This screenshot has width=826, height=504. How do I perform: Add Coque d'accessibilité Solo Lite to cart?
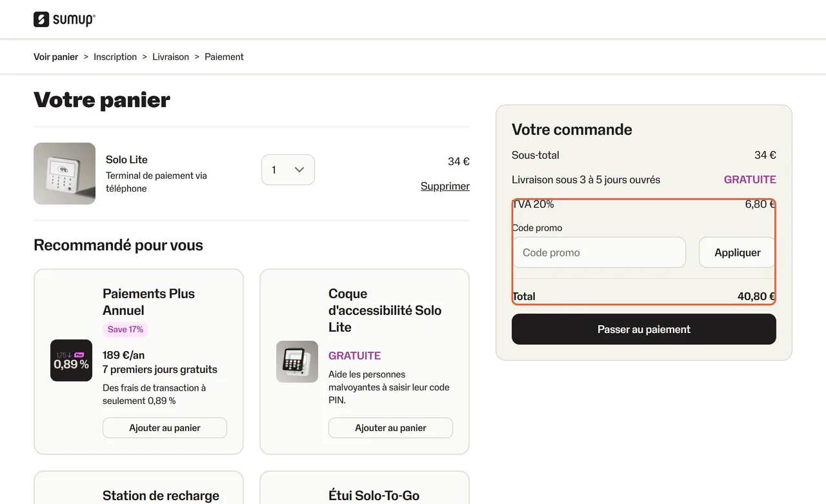point(390,428)
